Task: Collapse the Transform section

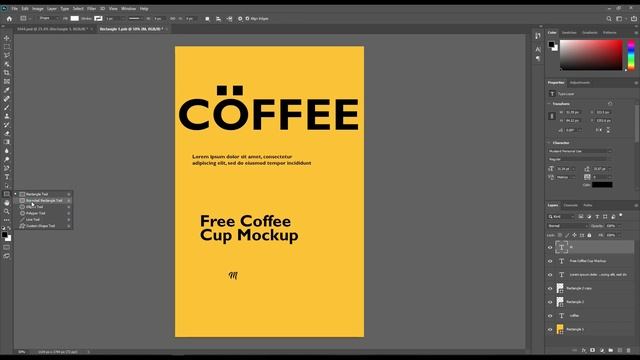Action: tap(549, 104)
